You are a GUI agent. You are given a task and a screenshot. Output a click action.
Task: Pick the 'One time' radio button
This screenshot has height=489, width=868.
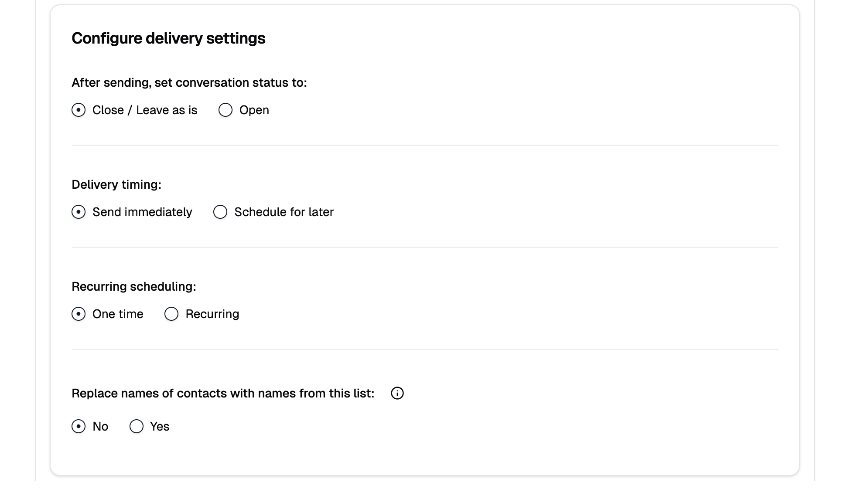[x=79, y=314]
